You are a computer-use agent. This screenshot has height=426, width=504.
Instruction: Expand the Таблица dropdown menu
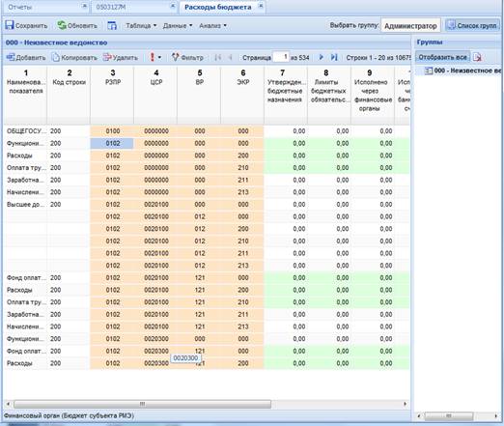[141, 25]
